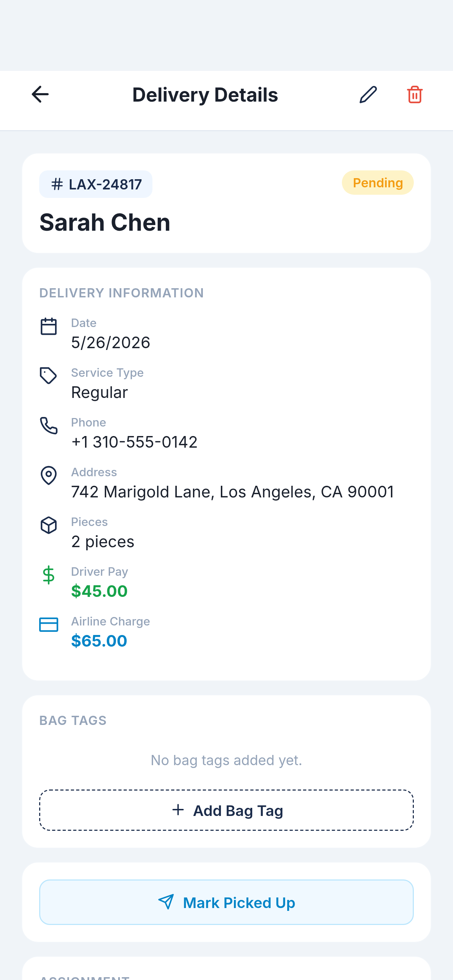Tap the box icon beside Pieces
453x980 pixels.
49,525
